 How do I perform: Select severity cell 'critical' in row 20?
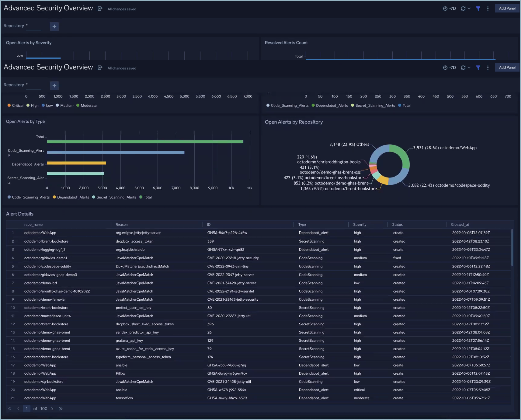pos(359,390)
